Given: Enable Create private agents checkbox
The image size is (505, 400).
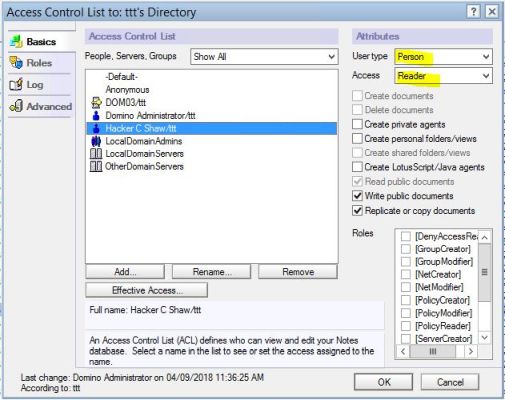Looking at the screenshot, I should tap(357, 124).
